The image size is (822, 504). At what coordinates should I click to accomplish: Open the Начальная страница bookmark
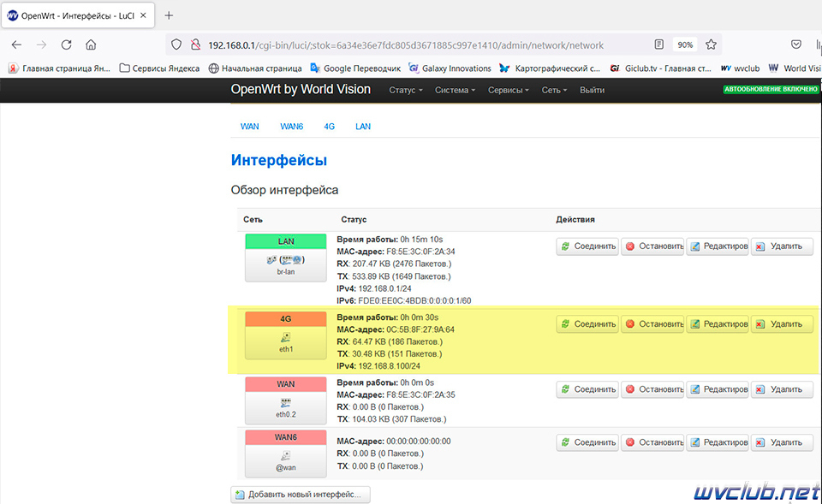255,68
